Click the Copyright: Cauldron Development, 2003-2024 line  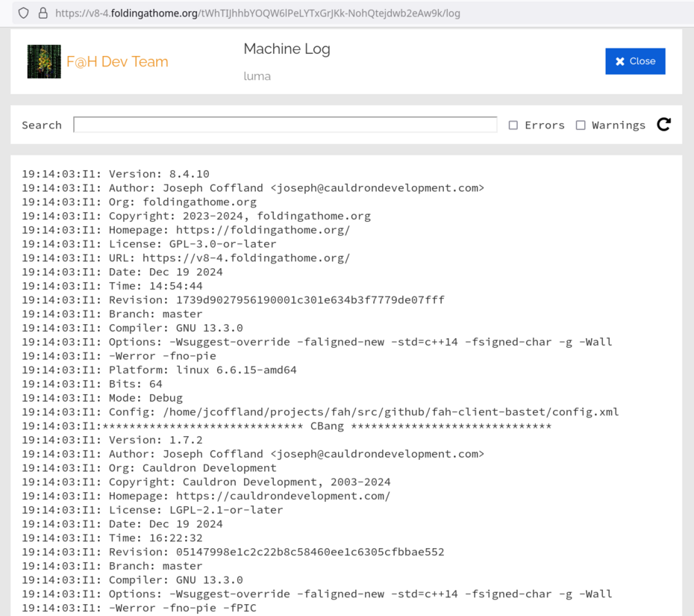tap(206, 482)
